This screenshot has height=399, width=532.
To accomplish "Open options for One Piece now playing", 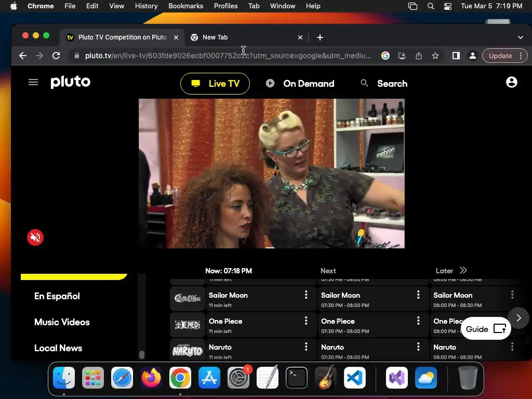I will tap(306, 321).
